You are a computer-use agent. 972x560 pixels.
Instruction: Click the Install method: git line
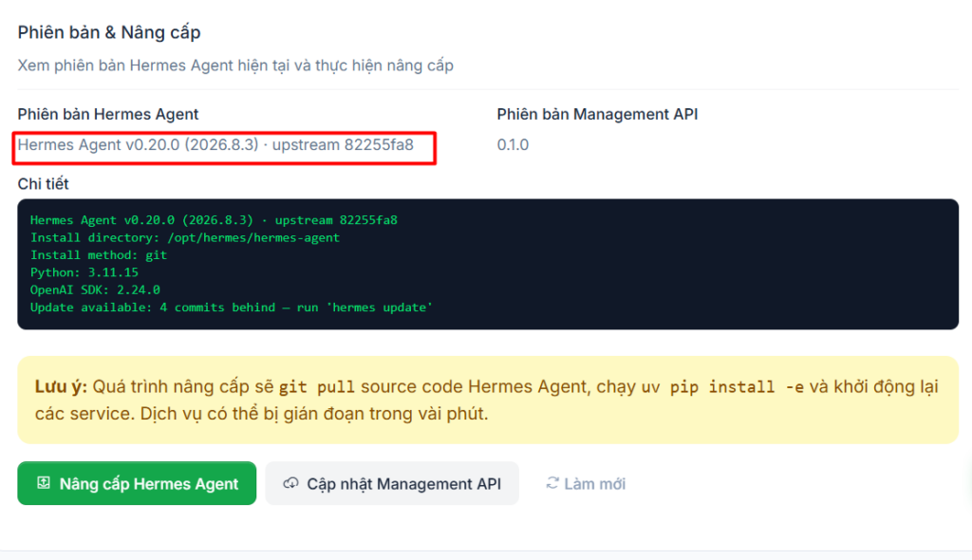click(99, 255)
